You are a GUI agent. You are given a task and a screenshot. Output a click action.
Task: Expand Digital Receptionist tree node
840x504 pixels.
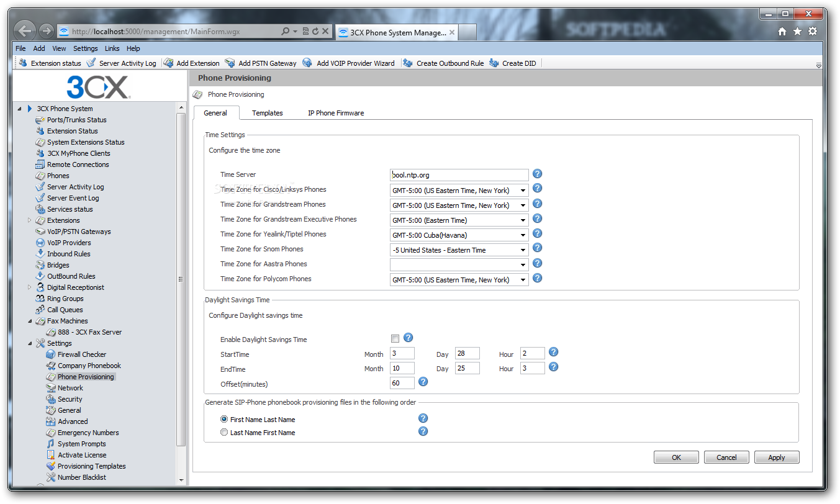30,287
